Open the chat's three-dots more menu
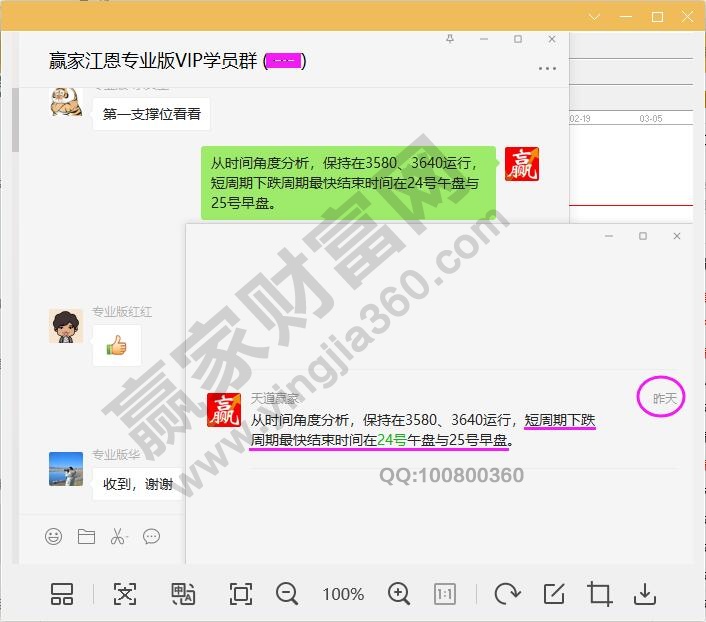The image size is (706, 622). [x=547, y=69]
